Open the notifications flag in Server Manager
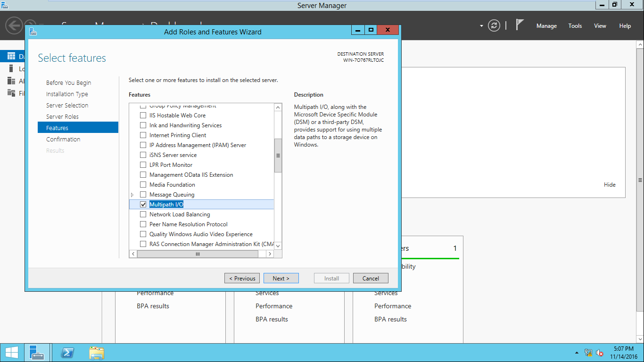 (x=518, y=25)
